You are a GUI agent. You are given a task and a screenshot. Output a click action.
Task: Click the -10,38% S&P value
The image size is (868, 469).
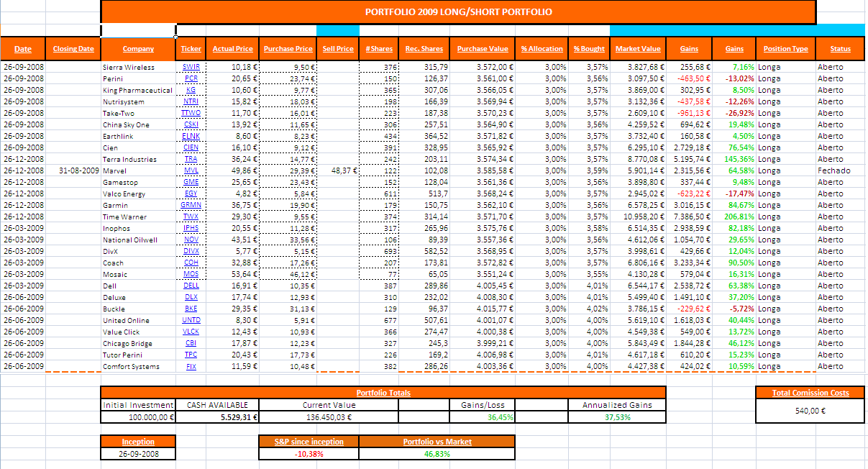pyautogui.click(x=309, y=454)
